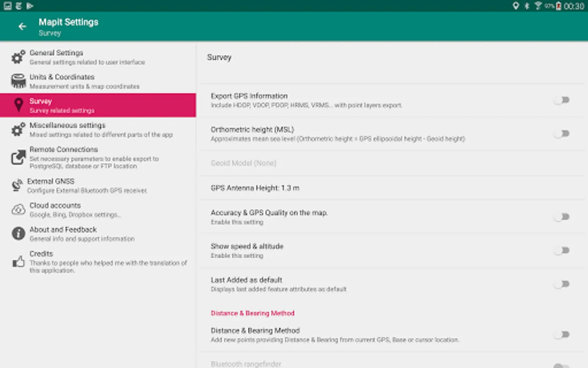Toggle Last Added as default switch
The height and width of the screenshot is (368, 588).
pyautogui.click(x=562, y=284)
